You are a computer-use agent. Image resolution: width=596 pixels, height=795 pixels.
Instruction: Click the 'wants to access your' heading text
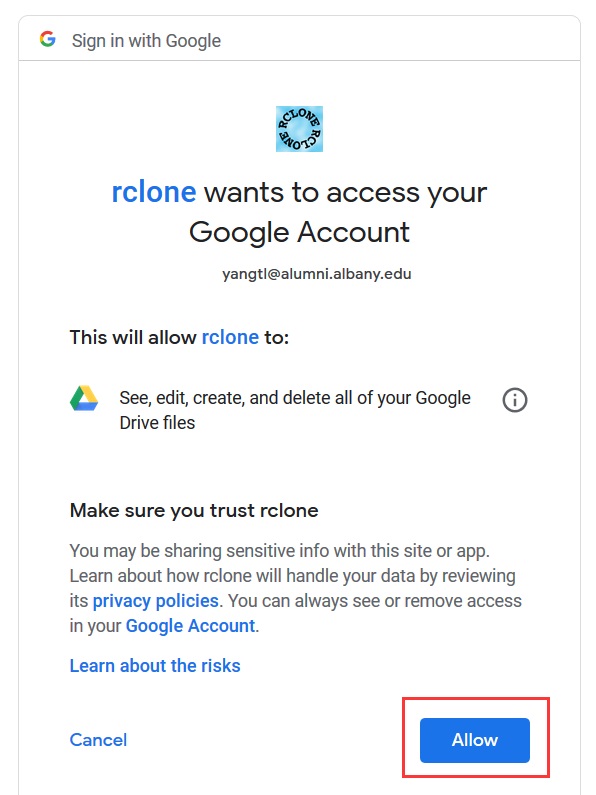(x=345, y=193)
